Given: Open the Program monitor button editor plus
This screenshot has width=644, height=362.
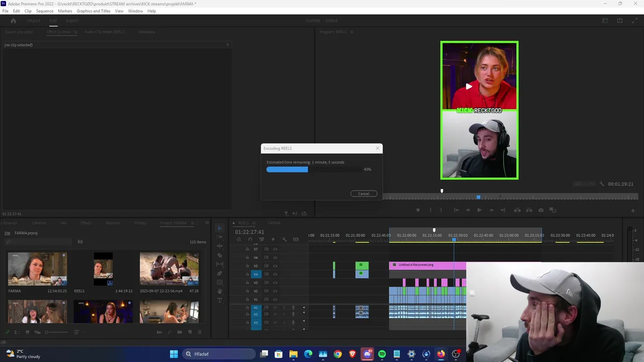Looking at the screenshot, I should [633, 211].
